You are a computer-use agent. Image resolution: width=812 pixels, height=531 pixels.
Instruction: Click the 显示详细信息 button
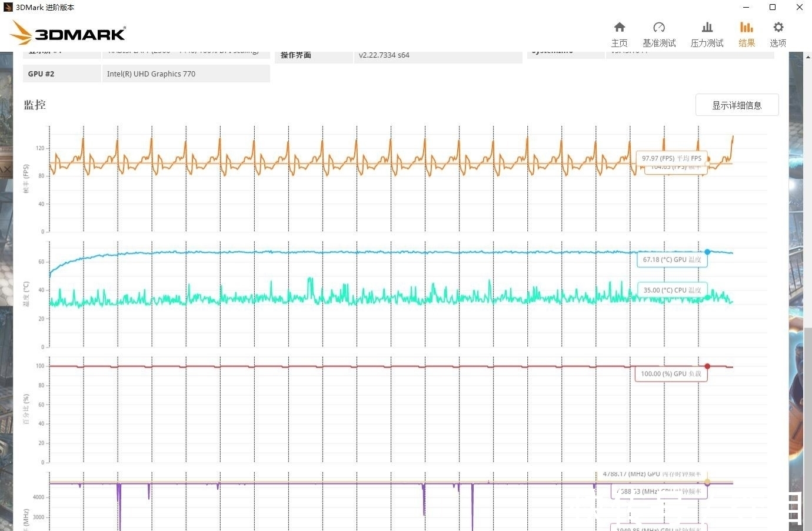pos(737,105)
